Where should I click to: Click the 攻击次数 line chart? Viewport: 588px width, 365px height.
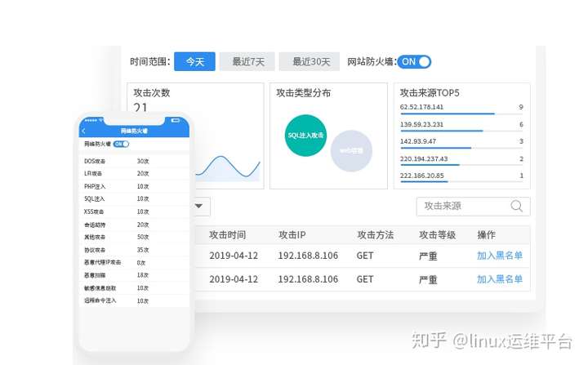coord(228,167)
